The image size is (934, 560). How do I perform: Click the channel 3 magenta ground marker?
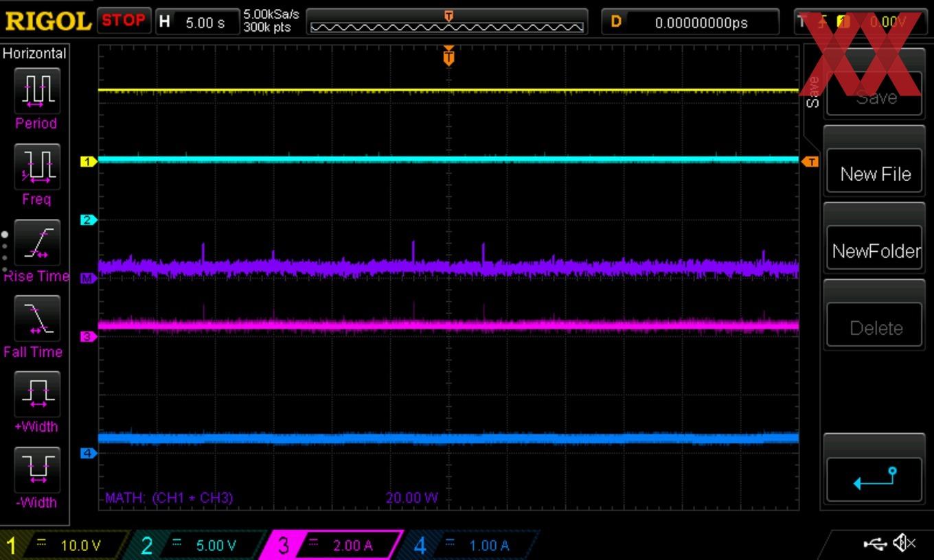(x=89, y=336)
